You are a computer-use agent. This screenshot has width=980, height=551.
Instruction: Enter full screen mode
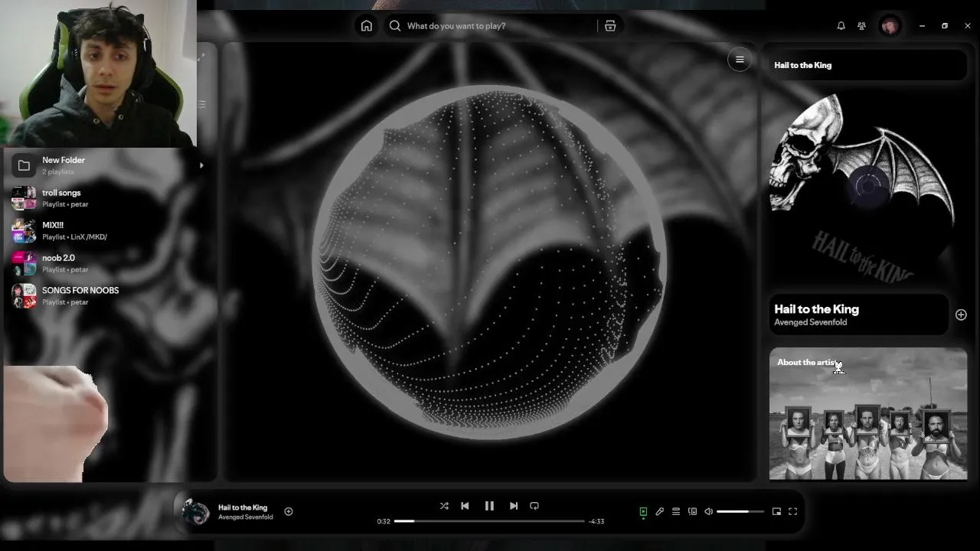pos(793,511)
